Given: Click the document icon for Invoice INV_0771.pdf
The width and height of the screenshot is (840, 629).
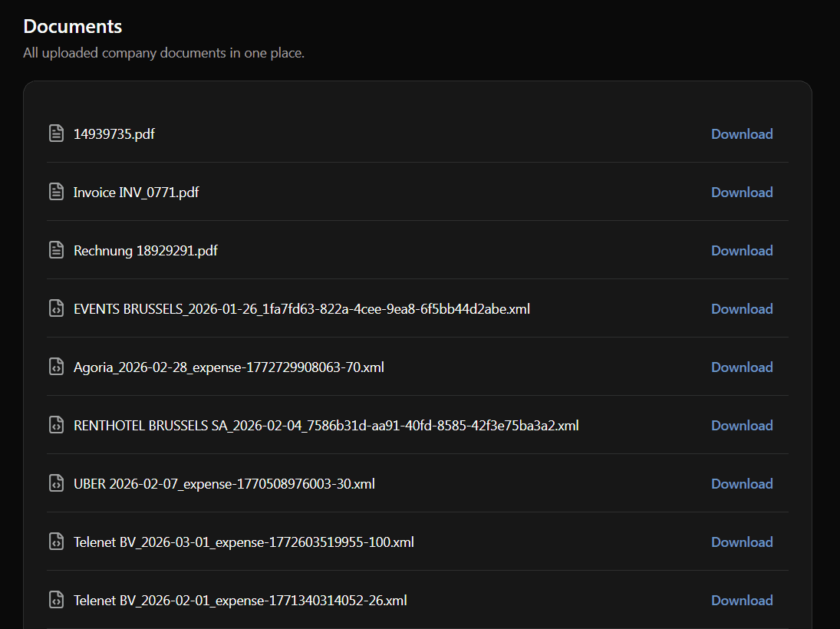Looking at the screenshot, I should [x=56, y=192].
